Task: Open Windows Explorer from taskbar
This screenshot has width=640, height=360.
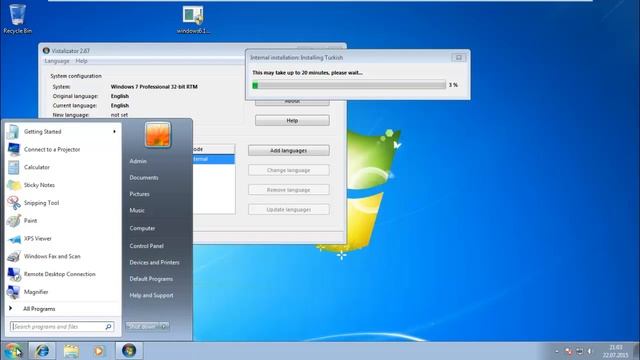Action: [x=71, y=351]
